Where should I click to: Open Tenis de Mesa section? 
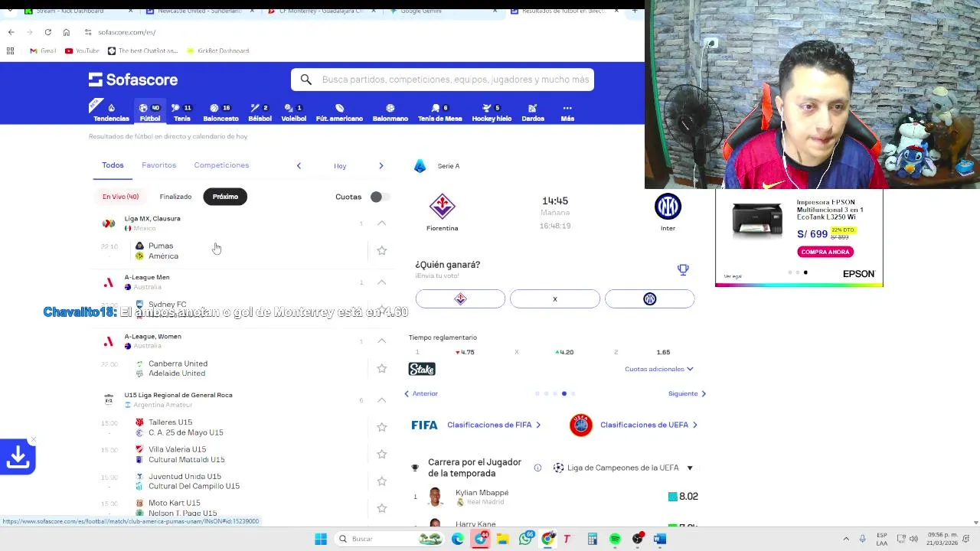[439, 112]
